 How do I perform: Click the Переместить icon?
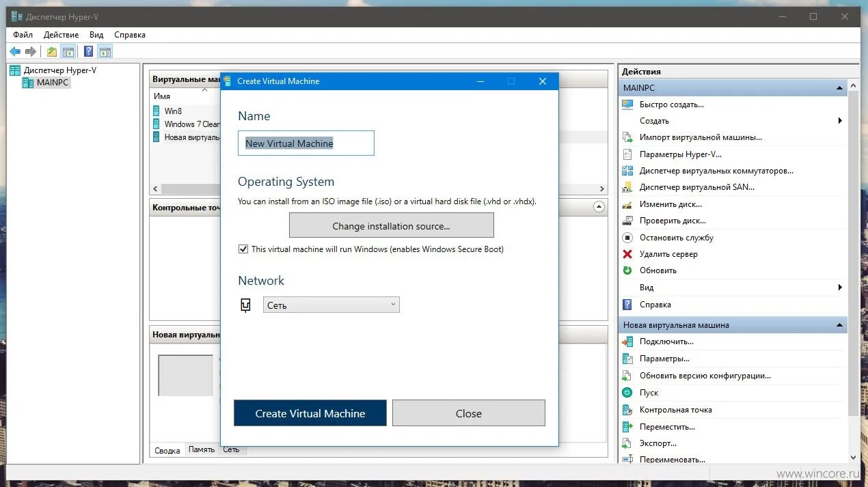tap(627, 427)
